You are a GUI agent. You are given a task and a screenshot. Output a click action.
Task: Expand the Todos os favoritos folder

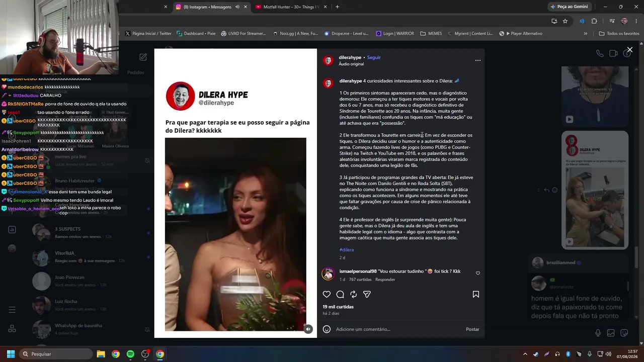[619, 34]
